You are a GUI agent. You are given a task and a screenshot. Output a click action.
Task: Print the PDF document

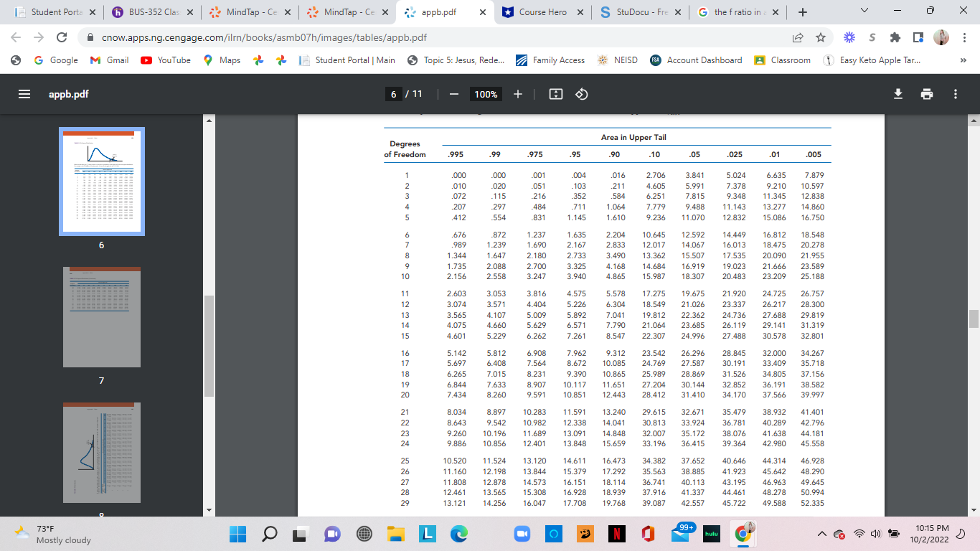click(927, 94)
